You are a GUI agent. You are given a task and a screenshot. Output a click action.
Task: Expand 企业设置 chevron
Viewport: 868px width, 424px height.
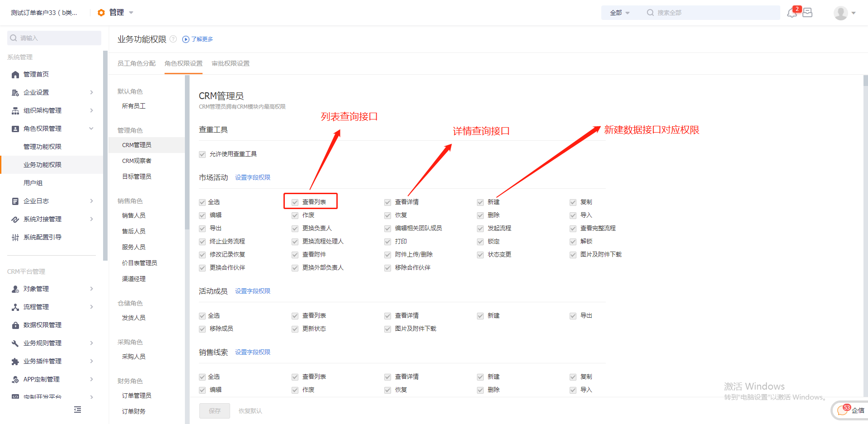tap(91, 92)
